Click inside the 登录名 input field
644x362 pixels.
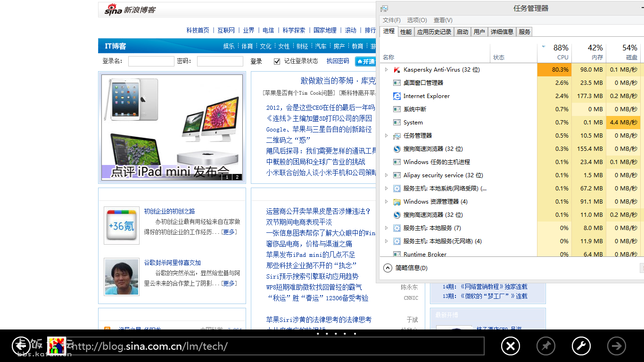click(151, 61)
